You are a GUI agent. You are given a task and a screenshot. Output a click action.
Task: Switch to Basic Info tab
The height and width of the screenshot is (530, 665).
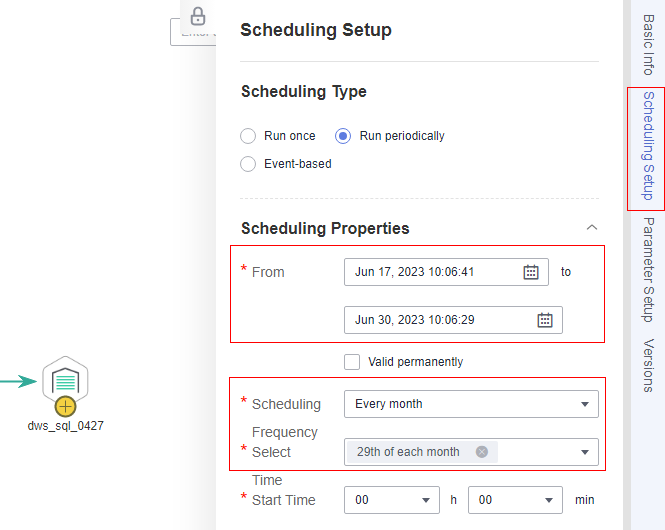coord(647,45)
